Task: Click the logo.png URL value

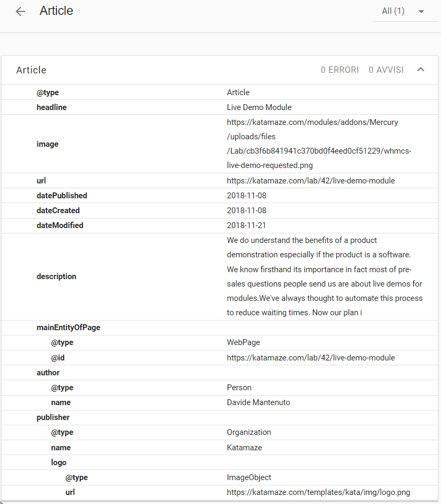Action: pyautogui.click(x=319, y=492)
